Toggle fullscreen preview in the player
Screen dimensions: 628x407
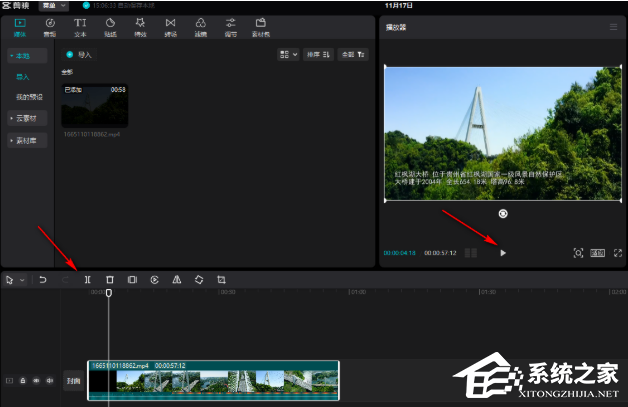point(618,253)
